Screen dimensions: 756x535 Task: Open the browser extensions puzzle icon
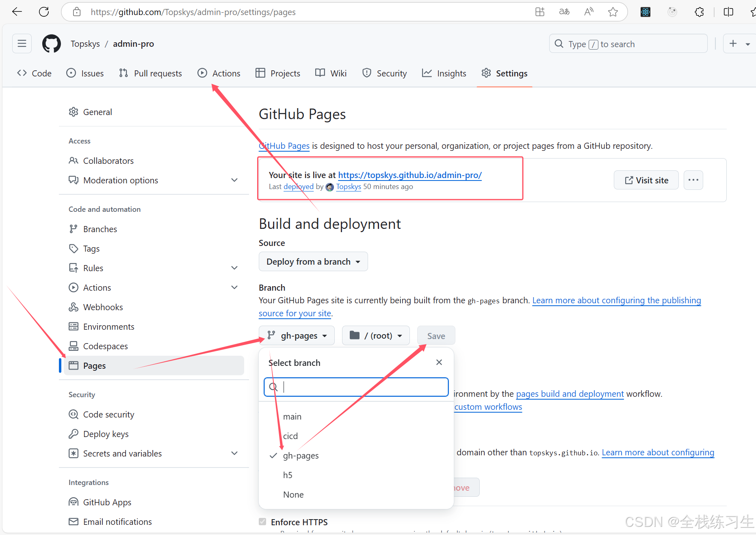click(699, 12)
